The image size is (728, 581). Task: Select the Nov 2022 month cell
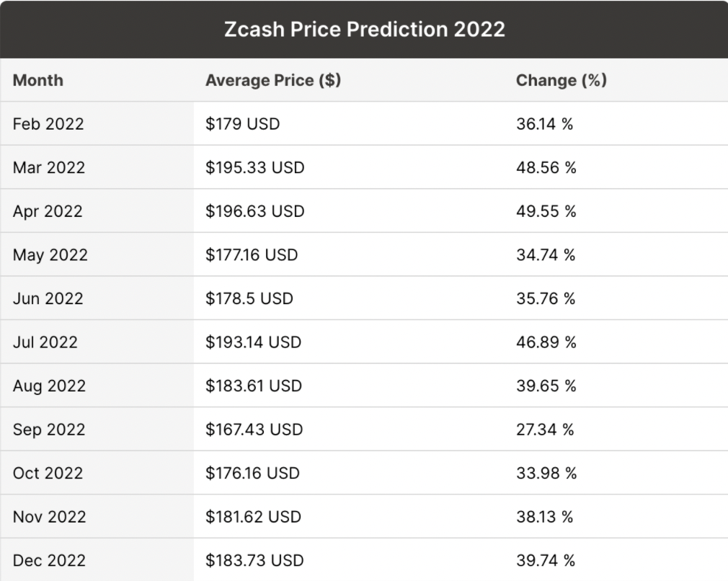coord(49,517)
